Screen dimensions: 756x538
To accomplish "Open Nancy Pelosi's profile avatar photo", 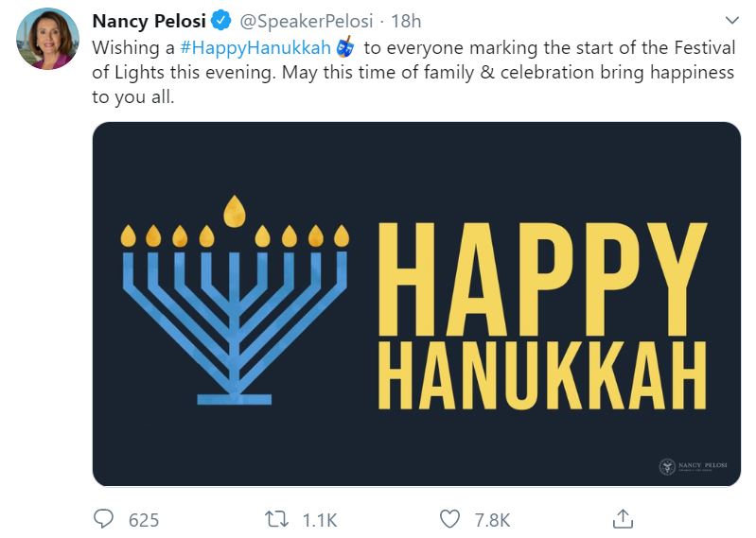I will (47, 40).
